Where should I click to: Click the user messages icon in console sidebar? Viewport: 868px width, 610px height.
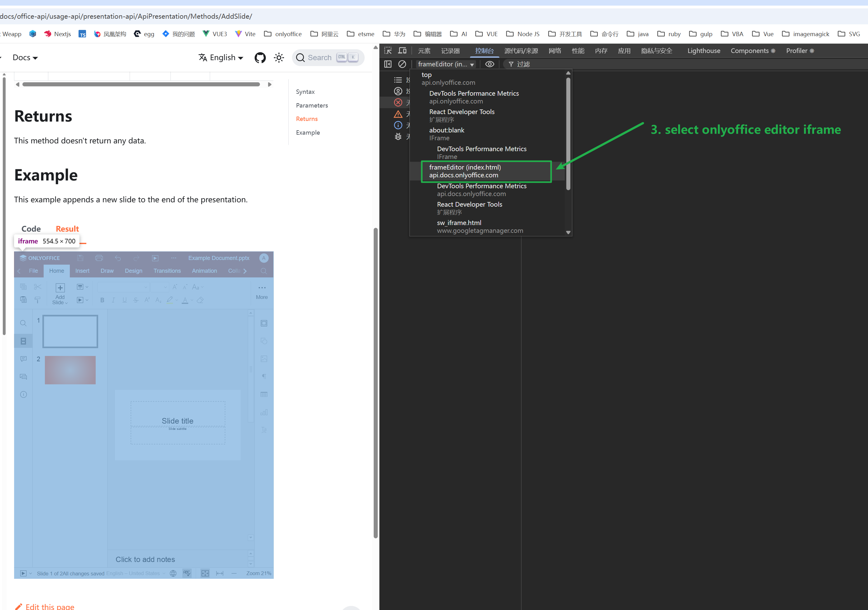tap(398, 91)
